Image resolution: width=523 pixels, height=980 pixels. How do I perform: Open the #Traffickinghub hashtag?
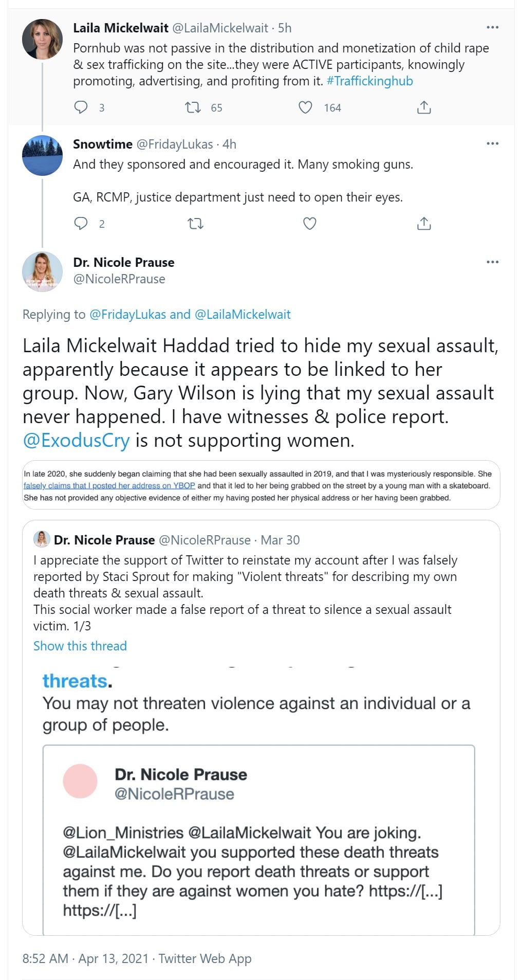369,81
